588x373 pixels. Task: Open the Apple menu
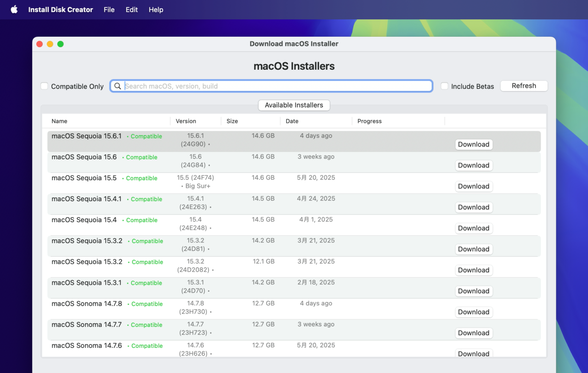[13, 9]
